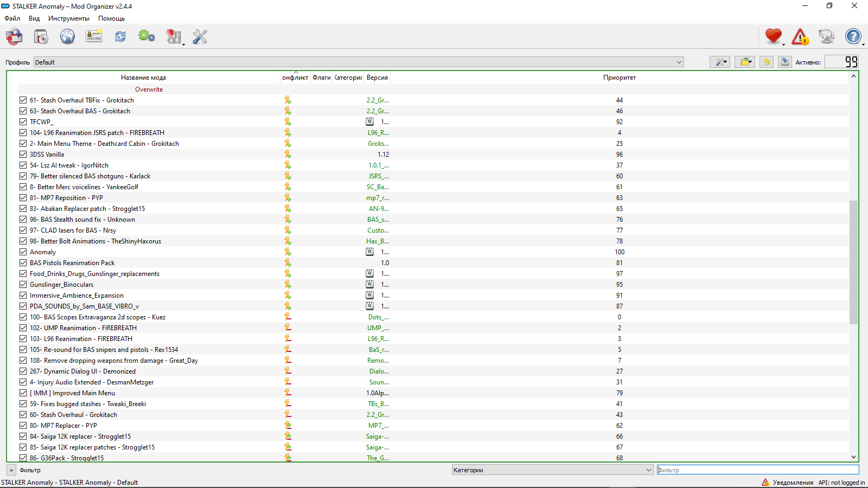Open the Помощь menu

111,18
